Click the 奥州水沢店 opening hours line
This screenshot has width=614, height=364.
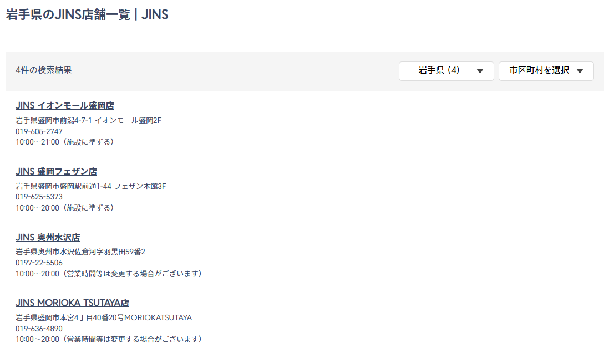108,274
